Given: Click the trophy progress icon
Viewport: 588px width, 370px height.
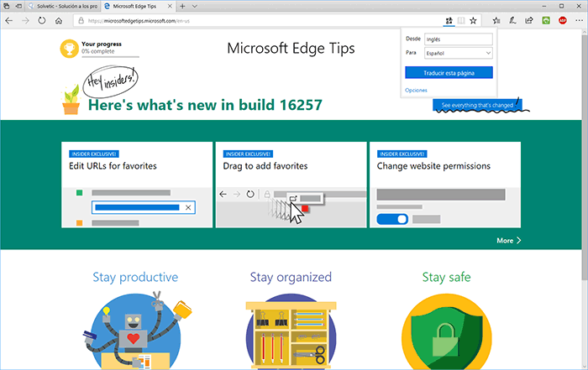Looking at the screenshot, I should point(70,49).
